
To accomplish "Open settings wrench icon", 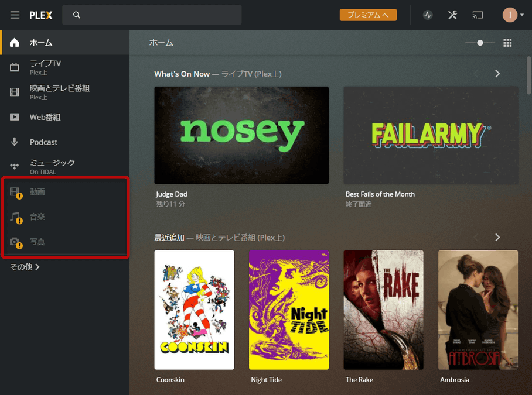I will (x=452, y=15).
